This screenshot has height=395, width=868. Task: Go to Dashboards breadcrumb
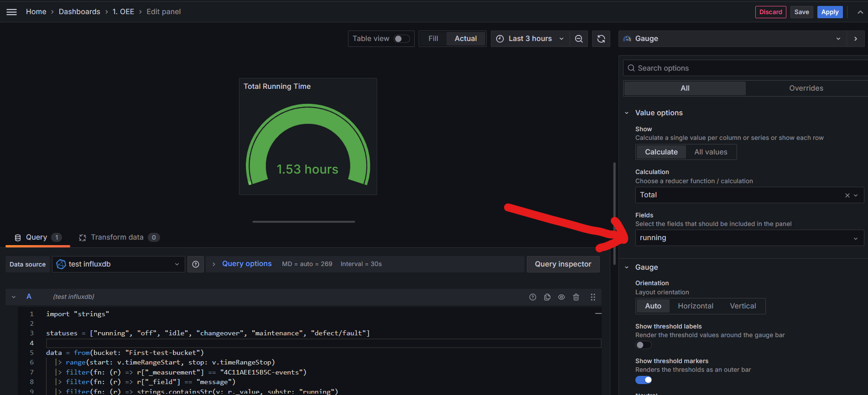point(79,12)
